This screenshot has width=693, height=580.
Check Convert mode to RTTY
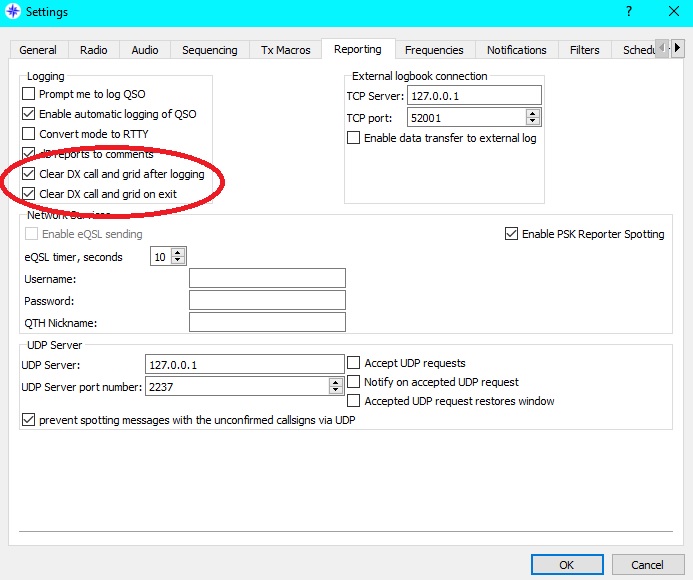tap(29, 134)
